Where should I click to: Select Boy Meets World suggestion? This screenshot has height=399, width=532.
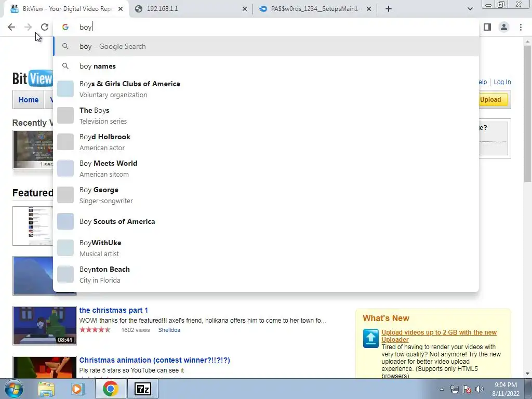[x=266, y=168]
